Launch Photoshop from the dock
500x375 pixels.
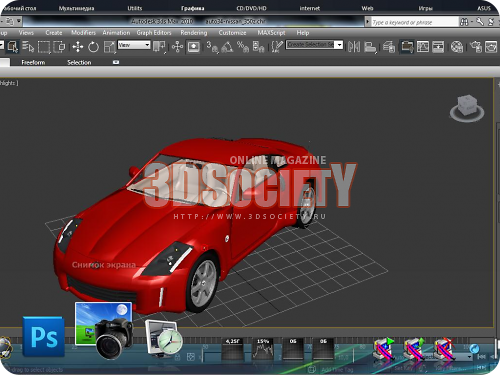pyautogui.click(x=44, y=337)
